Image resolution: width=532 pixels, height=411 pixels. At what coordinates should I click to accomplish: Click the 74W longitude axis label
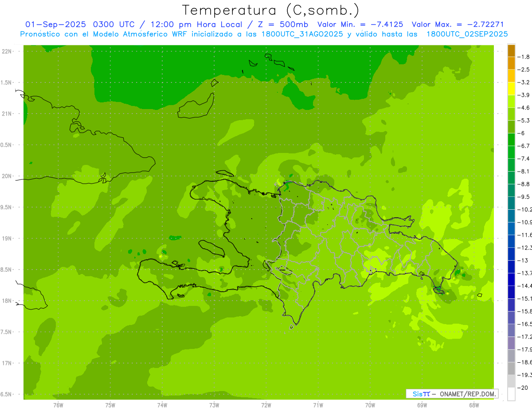[162, 405]
